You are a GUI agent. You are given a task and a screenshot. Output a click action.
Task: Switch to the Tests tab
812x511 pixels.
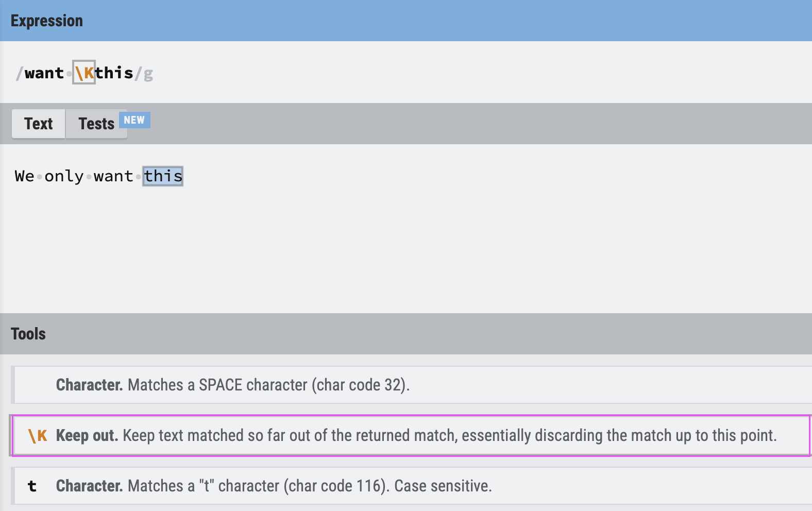click(96, 124)
